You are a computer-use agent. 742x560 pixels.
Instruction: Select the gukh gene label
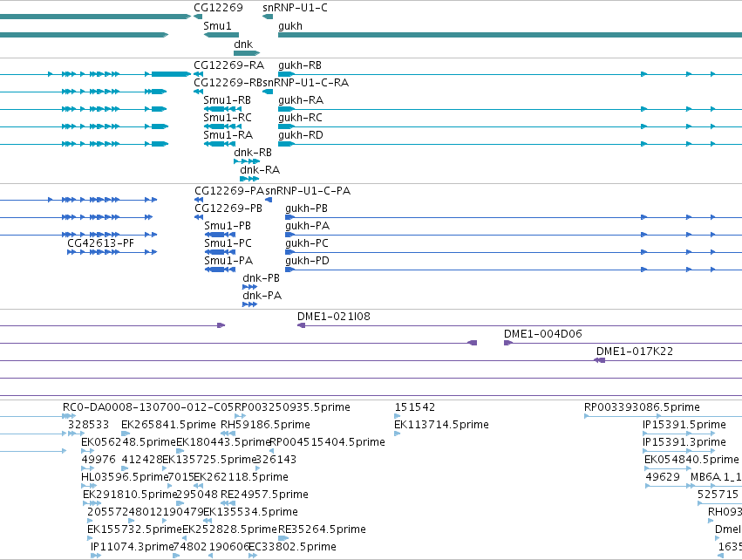click(290, 26)
